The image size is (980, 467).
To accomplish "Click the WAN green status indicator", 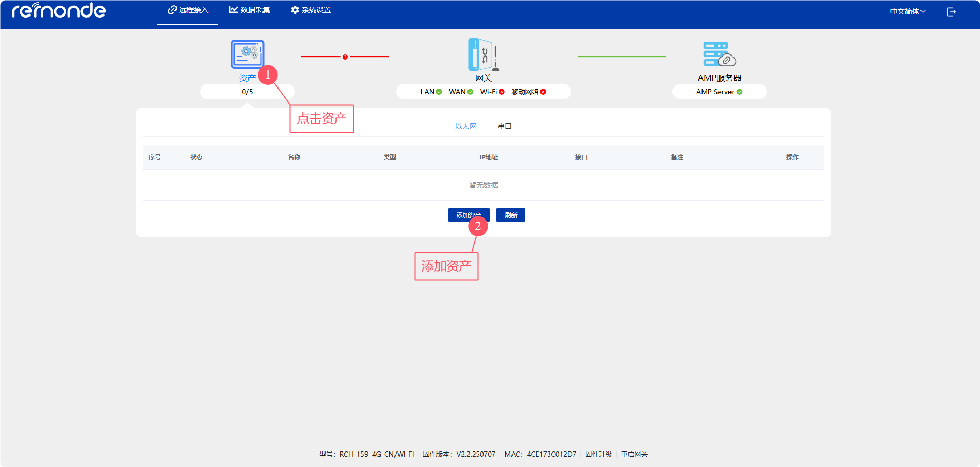I will point(470,92).
